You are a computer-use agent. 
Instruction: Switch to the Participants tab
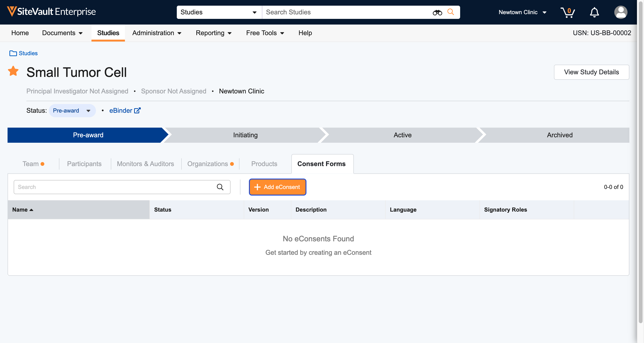[x=84, y=164]
